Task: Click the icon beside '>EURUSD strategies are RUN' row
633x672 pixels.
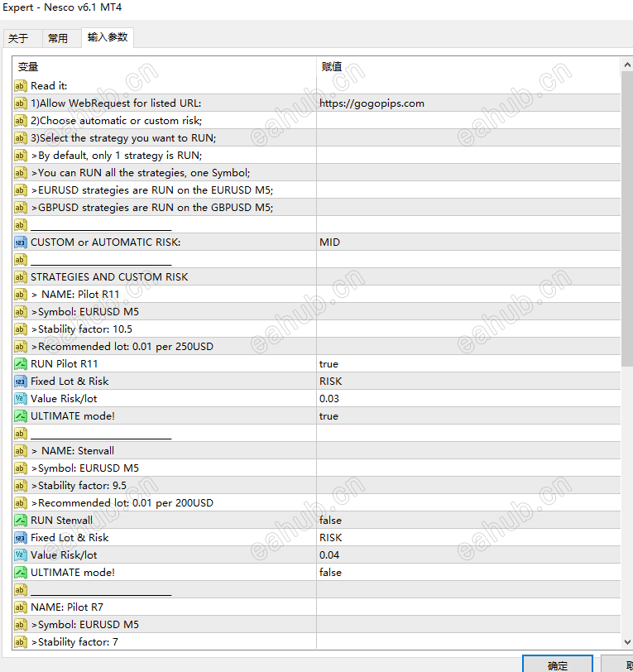Action: point(20,190)
